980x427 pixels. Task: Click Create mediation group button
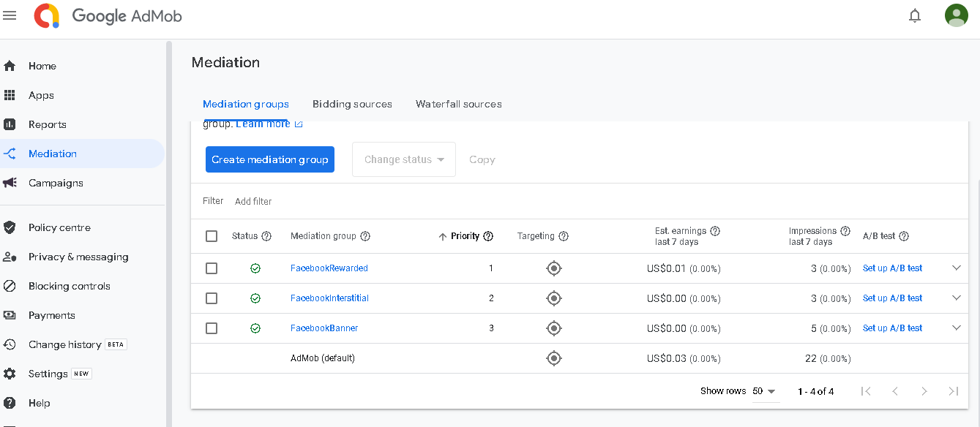269,159
